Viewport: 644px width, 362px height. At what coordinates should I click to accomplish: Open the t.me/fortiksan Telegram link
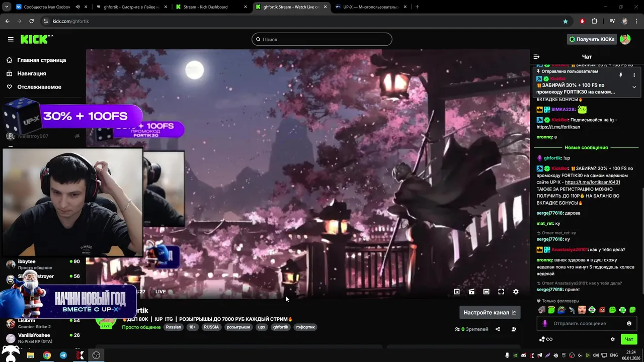pos(558,127)
